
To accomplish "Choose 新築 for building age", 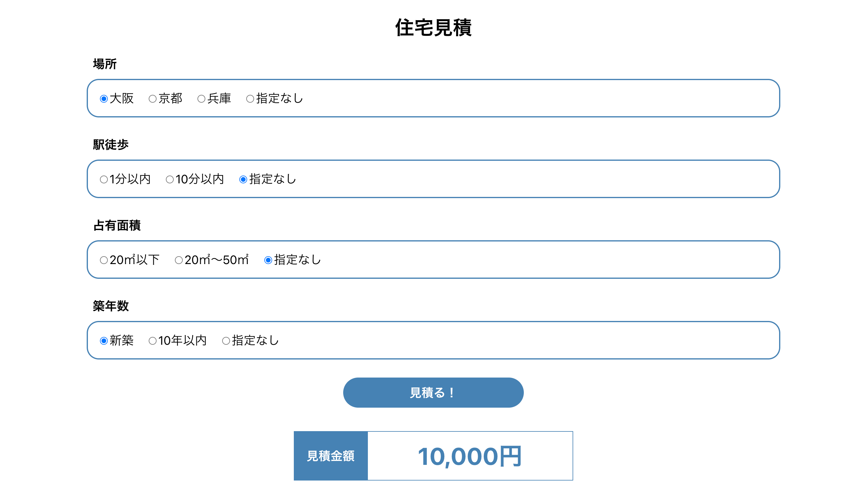I will (104, 341).
